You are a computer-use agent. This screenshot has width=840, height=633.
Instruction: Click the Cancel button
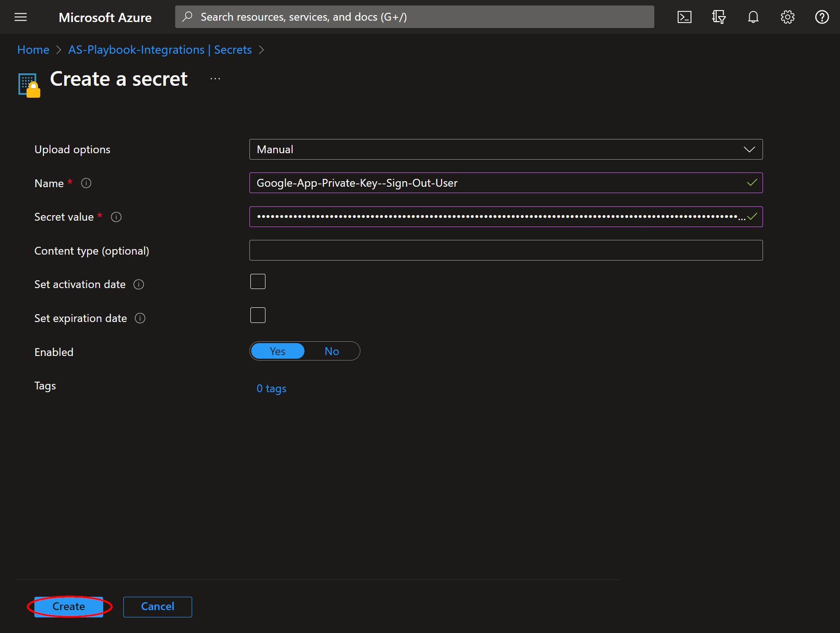(x=157, y=606)
